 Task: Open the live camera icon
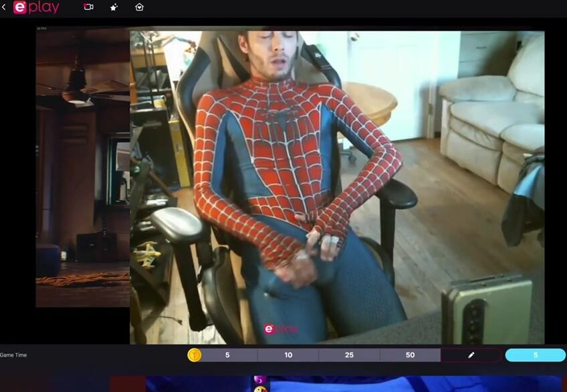tap(88, 7)
